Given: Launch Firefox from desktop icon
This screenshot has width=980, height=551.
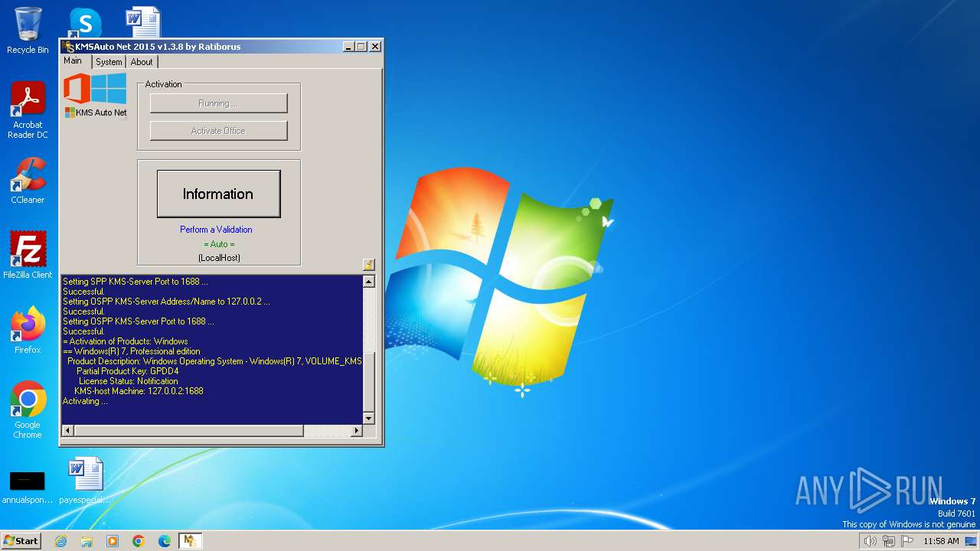Looking at the screenshot, I should tap(28, 330).
